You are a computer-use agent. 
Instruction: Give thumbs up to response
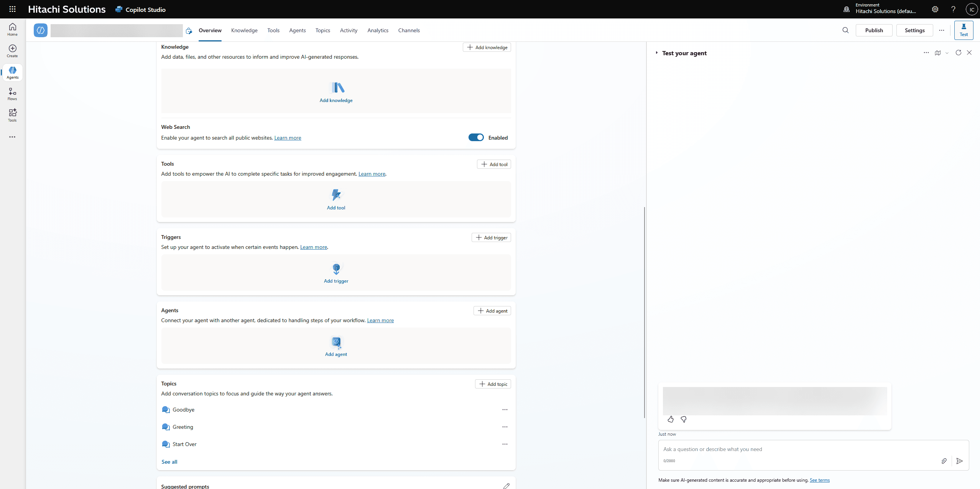click(x=671, y=419)
